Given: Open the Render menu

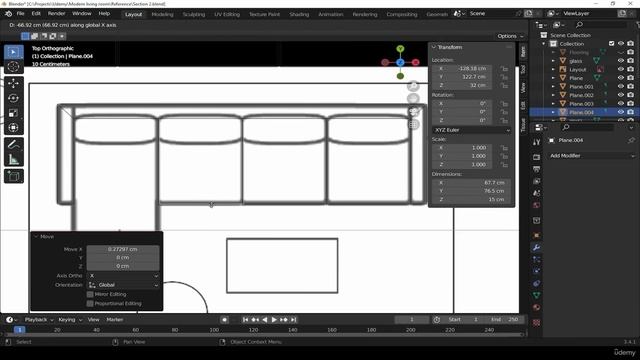Looking at the screenshot, I should (56, 13).
